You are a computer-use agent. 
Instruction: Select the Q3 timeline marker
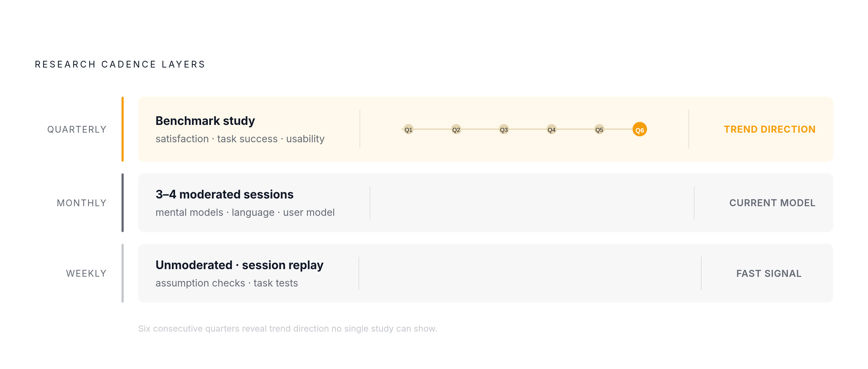[504, 130]
